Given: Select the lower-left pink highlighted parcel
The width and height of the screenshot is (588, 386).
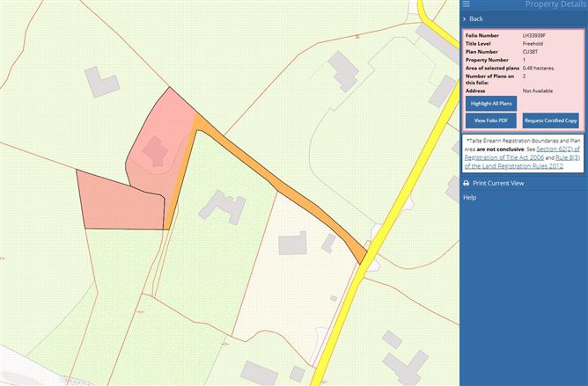Looking at the screenshot, I should click(119, 198).
